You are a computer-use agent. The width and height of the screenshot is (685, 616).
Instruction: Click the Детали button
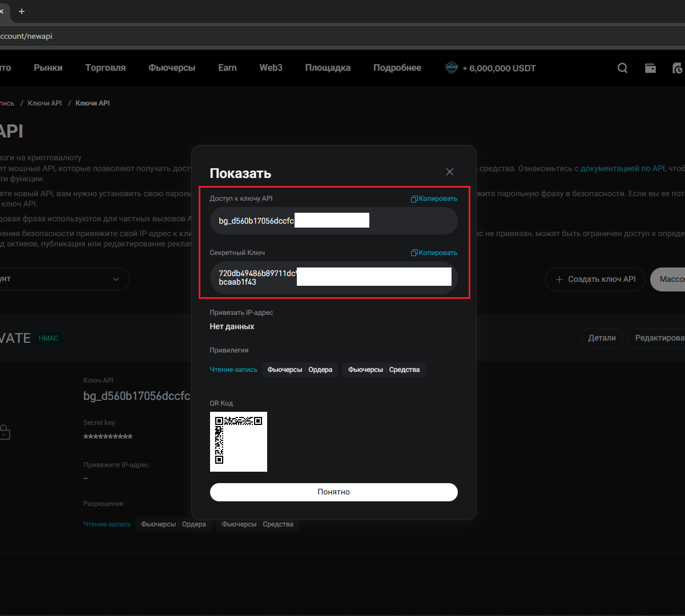tap(602, 338)
